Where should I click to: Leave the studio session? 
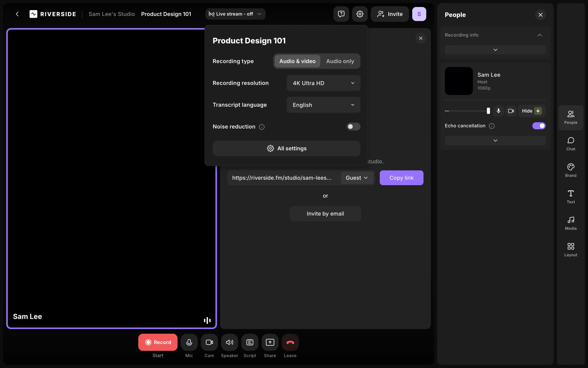point(290,342)
